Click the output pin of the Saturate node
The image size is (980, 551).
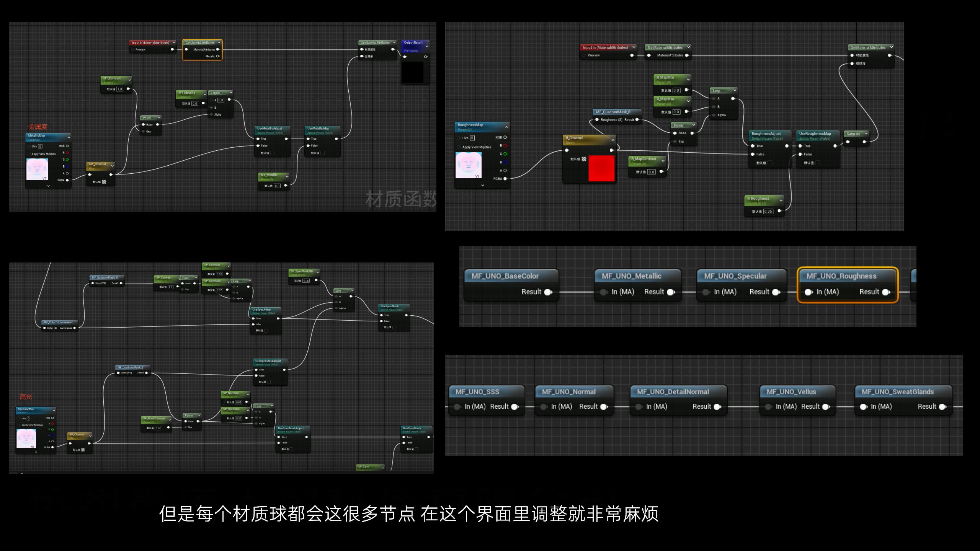864,142
